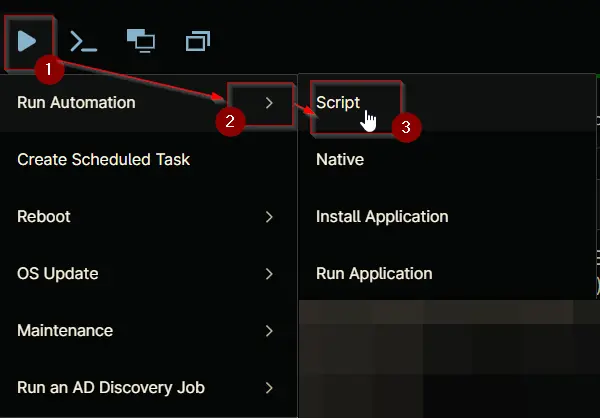The height and width of the screenshot is (418, 600).
Task: Click the play (run actions) icon
Action: coord(27,41)
